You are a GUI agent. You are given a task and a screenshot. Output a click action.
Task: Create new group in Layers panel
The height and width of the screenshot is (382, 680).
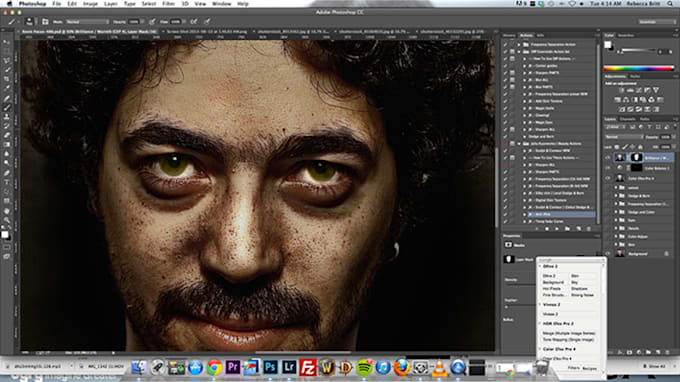(648, 353)
